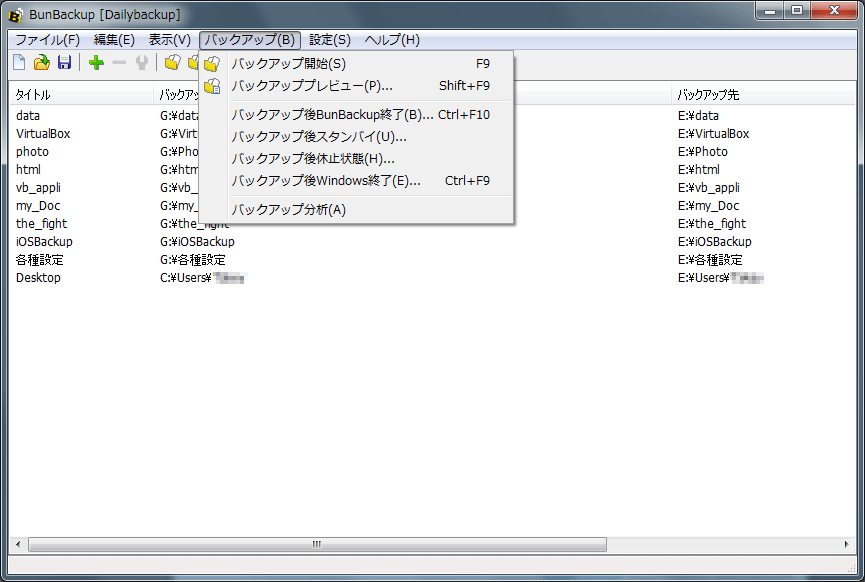Select the my_Doc row title
The width and height of the screenshot is (865, 582).
[38, 206]
